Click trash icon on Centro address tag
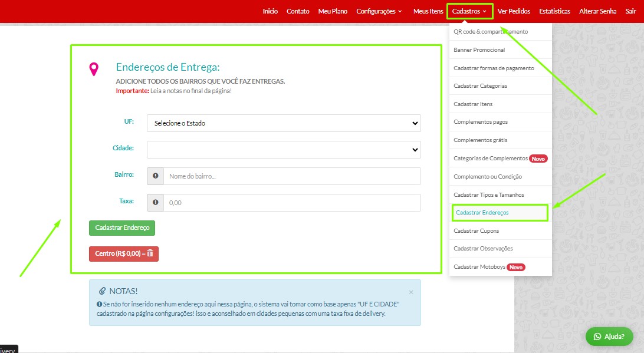The image size is (644, 353). [x=150, y=253]
